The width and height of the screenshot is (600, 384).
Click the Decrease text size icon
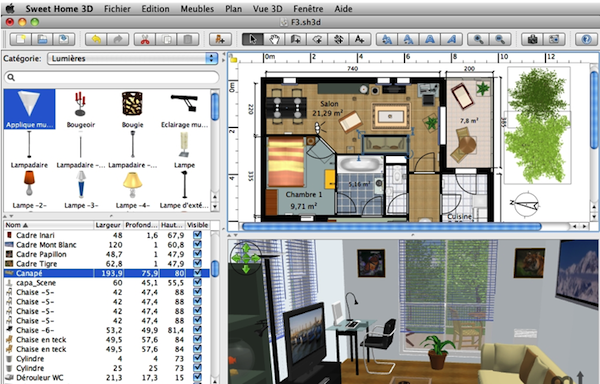tap(408, 39)
